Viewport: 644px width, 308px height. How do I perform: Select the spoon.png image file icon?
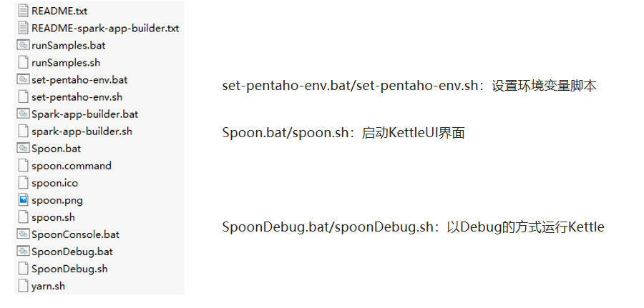(x=24, y=200)
